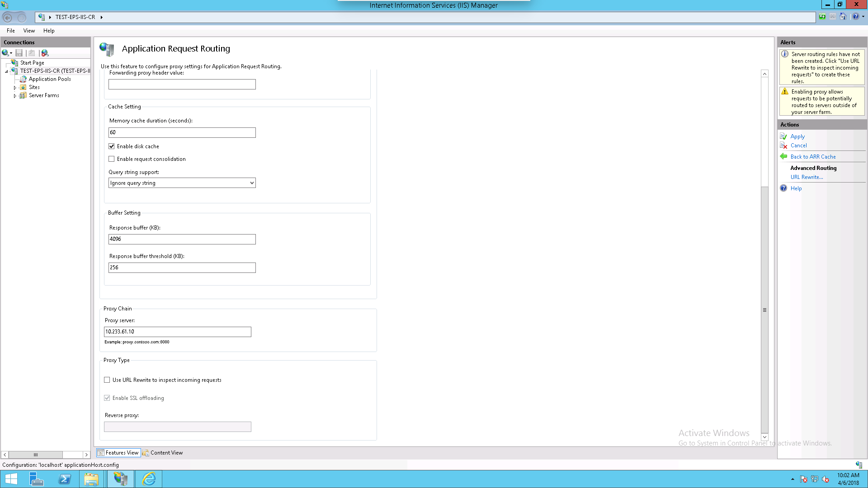
Task: Click Back to ARR Cache link
Action: click(813, 157)
